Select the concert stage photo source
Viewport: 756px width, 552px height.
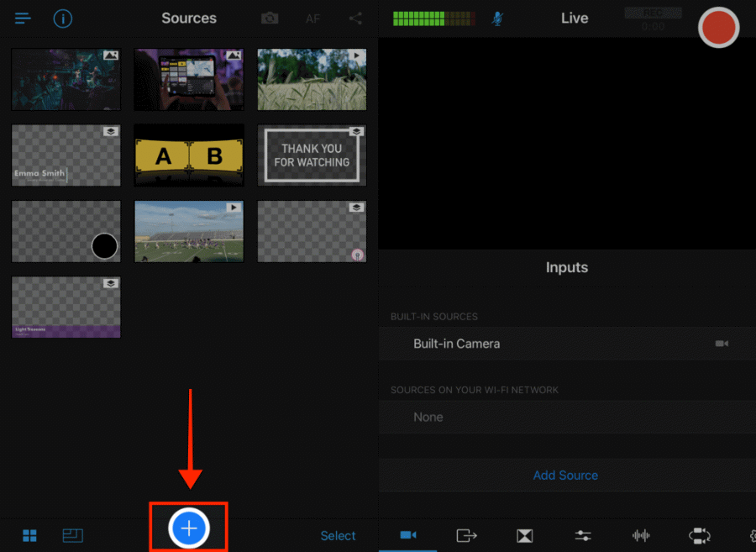click(66, 80)
